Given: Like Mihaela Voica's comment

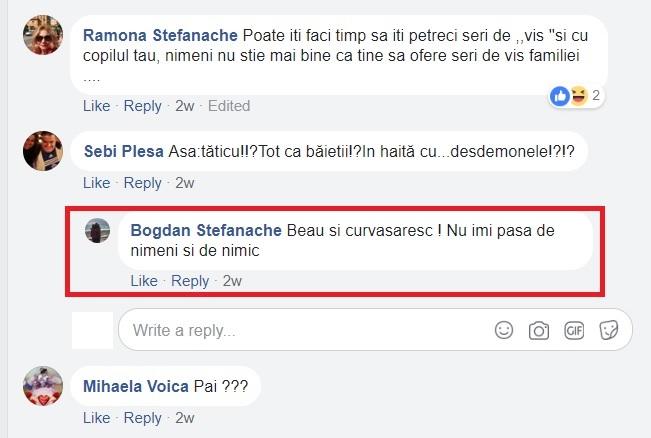Looking at the screenshot, I should click(x=96, y=418).
